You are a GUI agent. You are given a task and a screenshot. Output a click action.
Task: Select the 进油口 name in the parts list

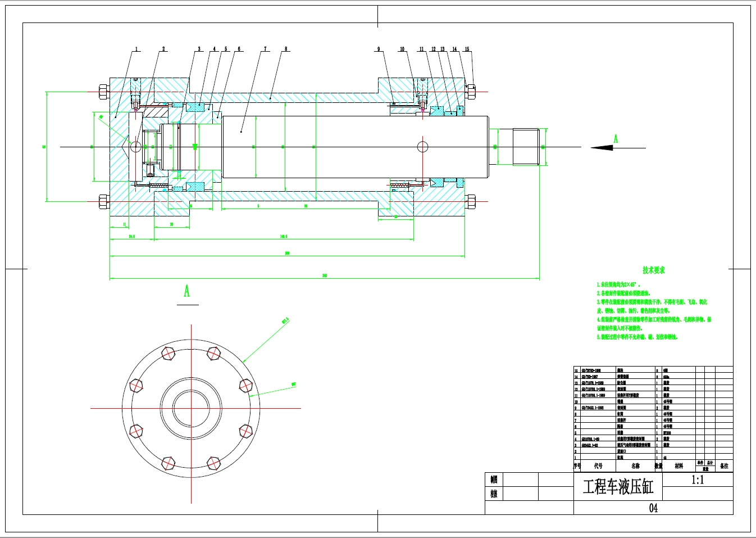click(622, 451)
